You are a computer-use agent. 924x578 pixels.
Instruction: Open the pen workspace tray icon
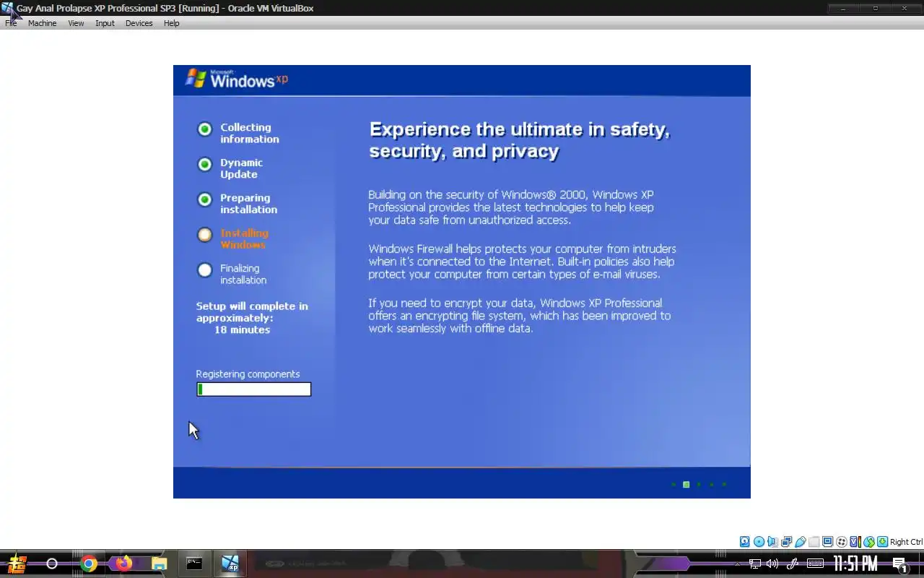[793, 564]
